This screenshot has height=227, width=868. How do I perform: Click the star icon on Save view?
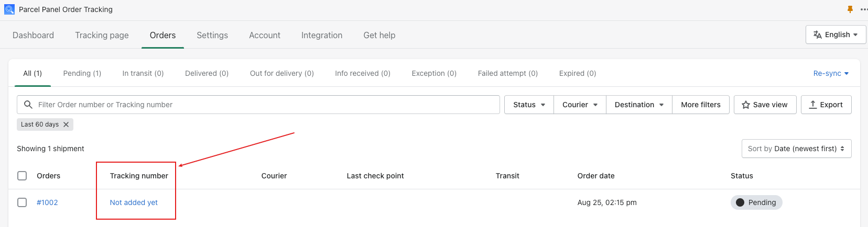point(746,105)
